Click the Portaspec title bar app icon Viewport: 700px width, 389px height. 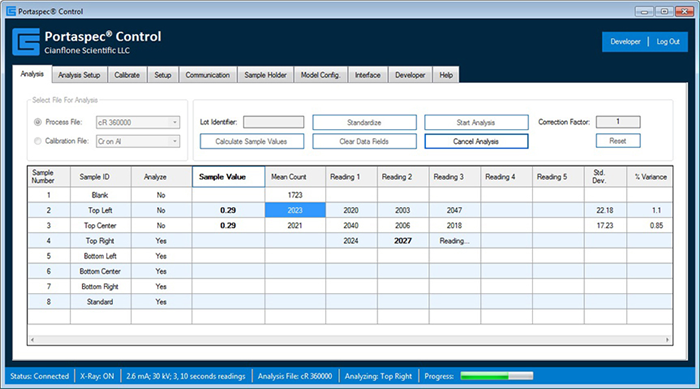point(11,11)
